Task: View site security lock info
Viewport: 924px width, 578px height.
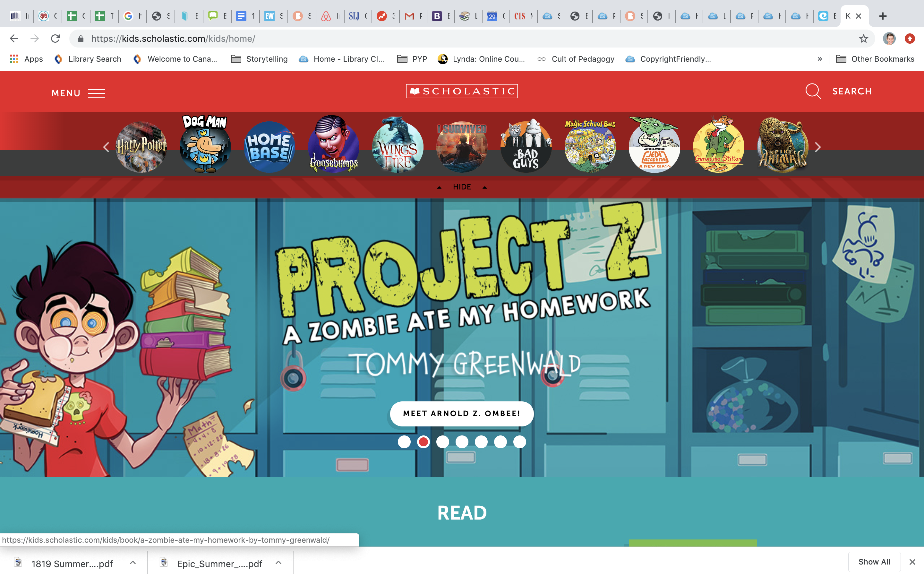Action: coord(81,39)
